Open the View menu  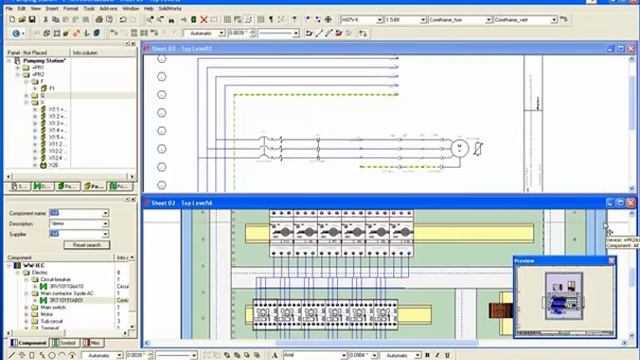point(36,9)
